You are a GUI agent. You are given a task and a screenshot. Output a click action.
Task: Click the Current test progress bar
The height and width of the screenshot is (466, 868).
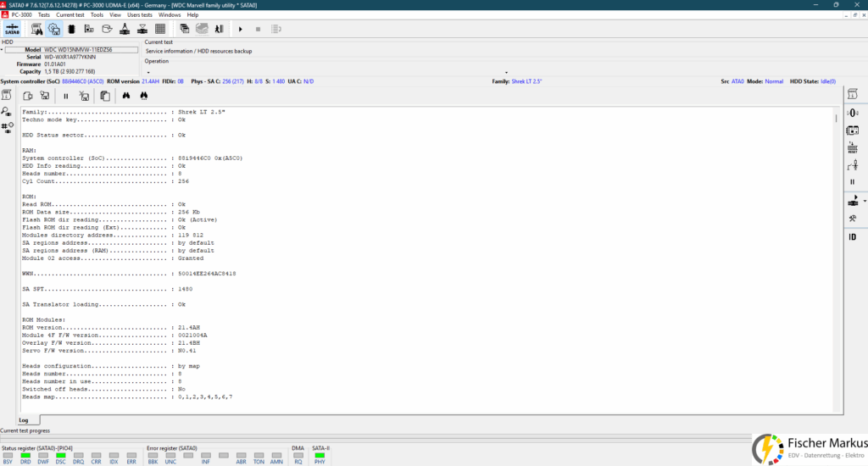(x=376, y=437)
